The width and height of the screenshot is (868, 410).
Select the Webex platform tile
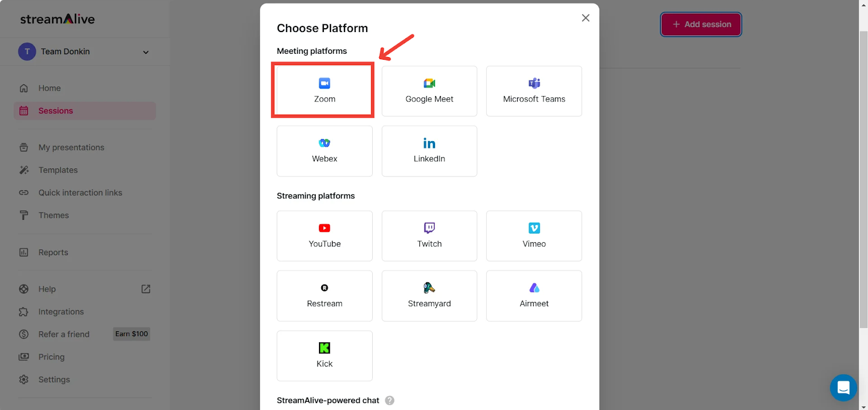(x=324, y=150)
